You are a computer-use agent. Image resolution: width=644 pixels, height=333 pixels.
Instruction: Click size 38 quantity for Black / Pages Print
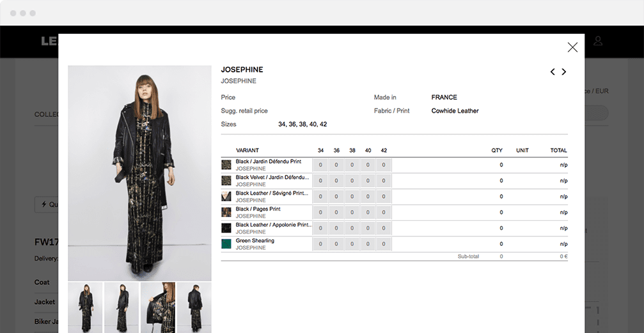[x=352, y=212]
